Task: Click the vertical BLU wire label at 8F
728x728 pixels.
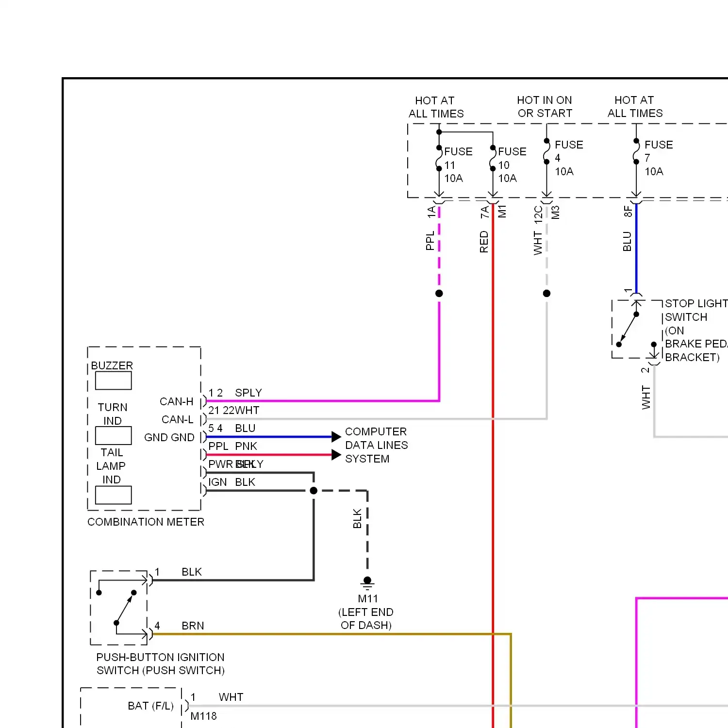Action: point(627,241)
